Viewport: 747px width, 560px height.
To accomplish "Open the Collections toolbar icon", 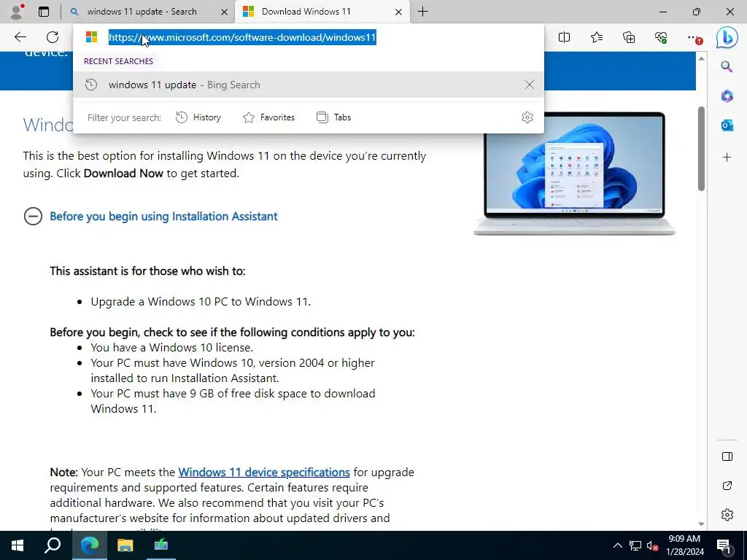I will [629, 37].
